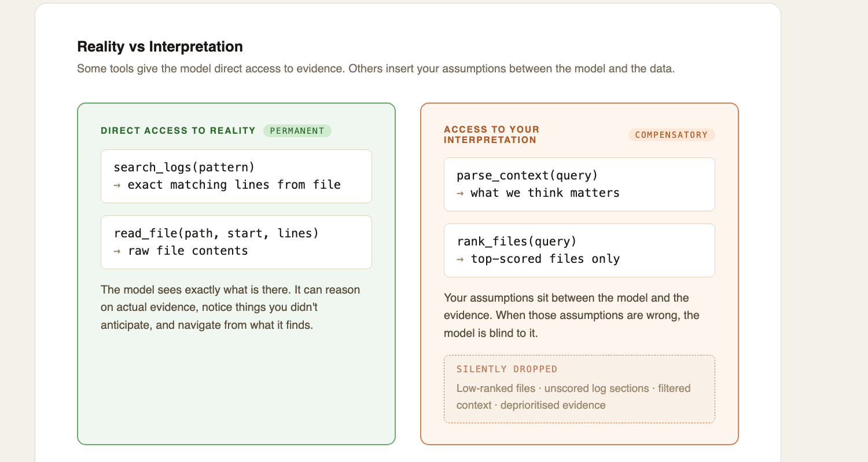Click the rank_files(query) code card
The width and height of the screenshot is (868, 462).
pos(579,250)
